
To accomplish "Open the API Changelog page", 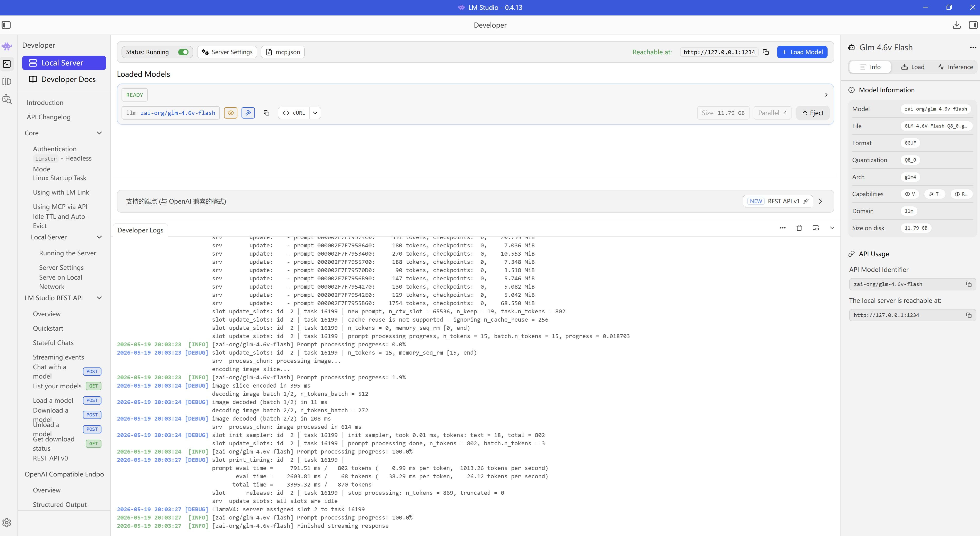I will point(48,117).
